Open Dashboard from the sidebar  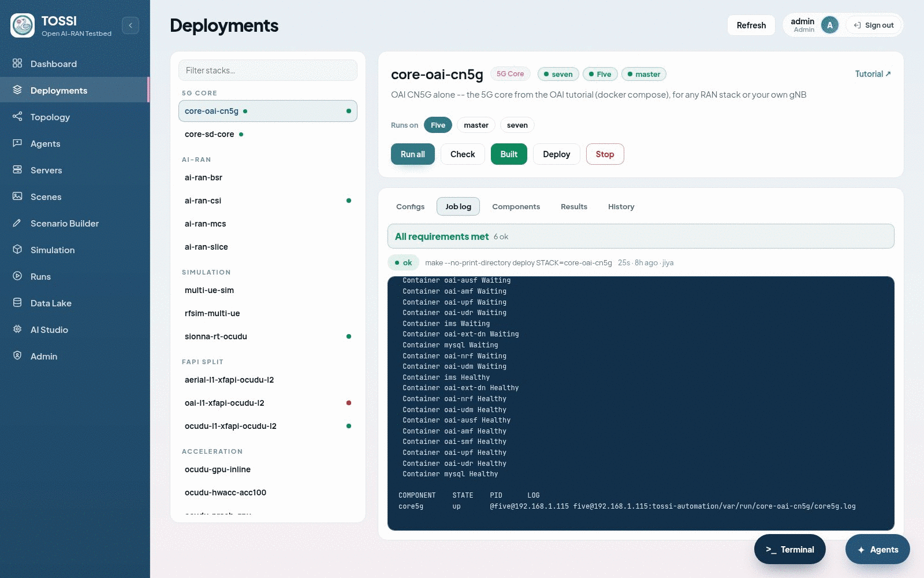[x=75, y=64]
